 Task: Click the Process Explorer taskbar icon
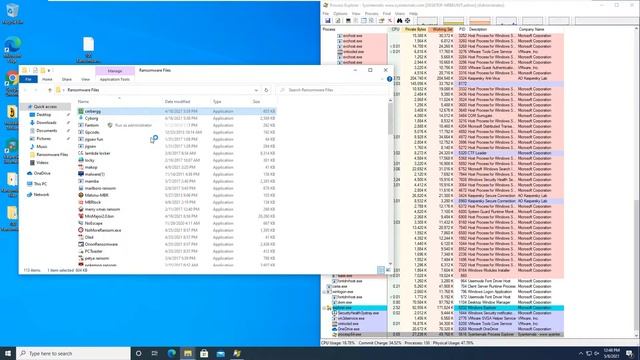(x=237, y=353)
